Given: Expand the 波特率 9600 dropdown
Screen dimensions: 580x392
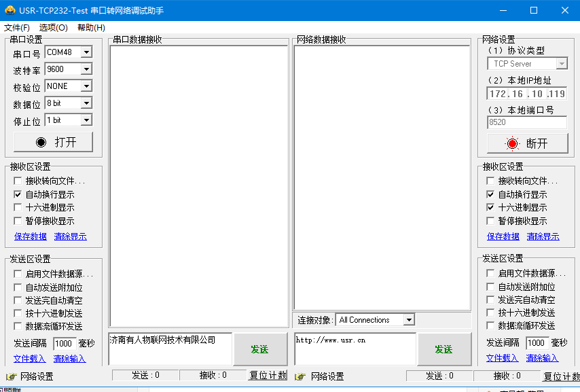Looking at the screenshot, I should pos(86,69).
